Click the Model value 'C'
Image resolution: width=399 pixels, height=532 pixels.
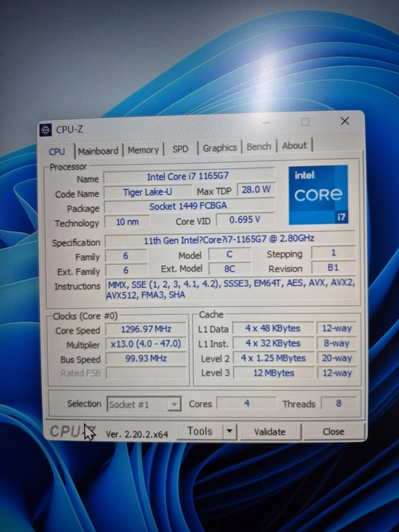coord(230,254)
